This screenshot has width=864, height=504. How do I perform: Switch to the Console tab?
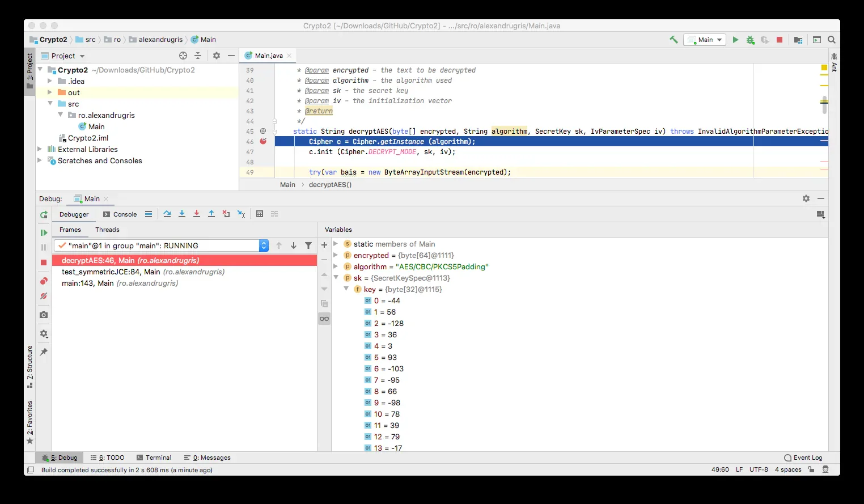click(x=120, y=214)
